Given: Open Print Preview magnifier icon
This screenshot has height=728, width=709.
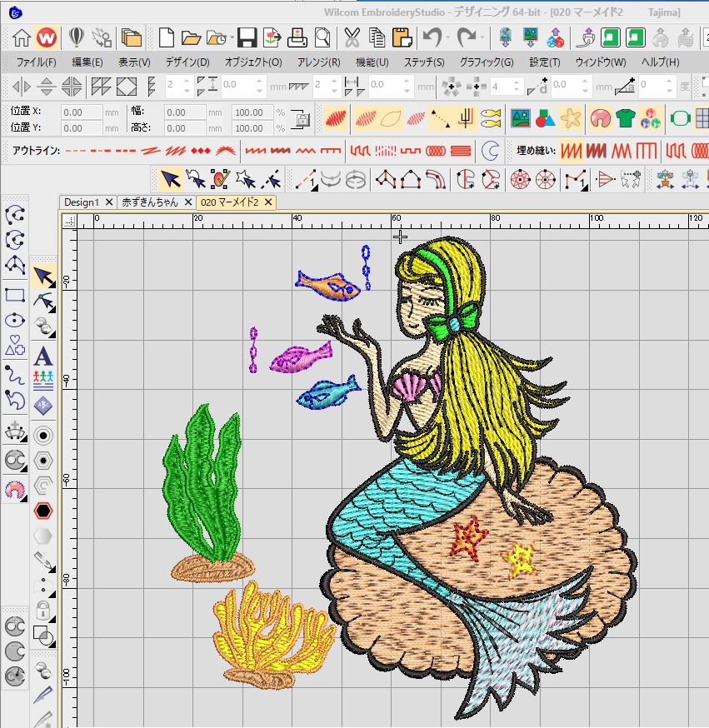Looking at the screenshot, I should [x=322, y=37].
